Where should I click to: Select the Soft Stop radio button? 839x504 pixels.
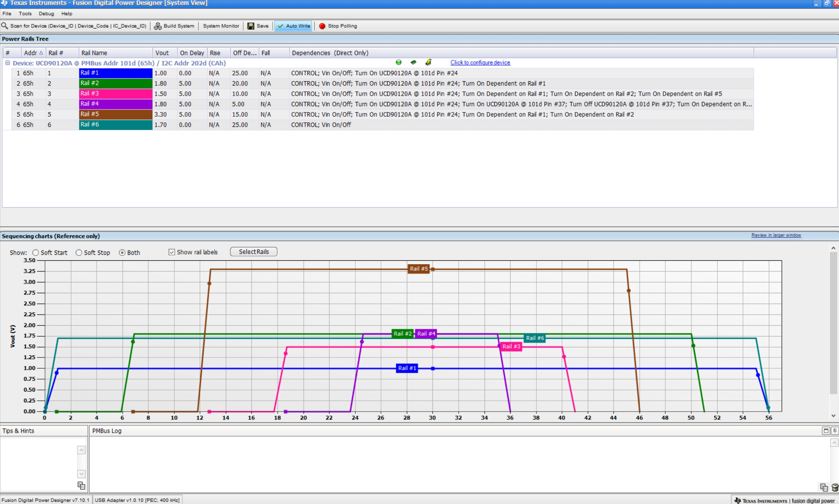click(79, 253)
